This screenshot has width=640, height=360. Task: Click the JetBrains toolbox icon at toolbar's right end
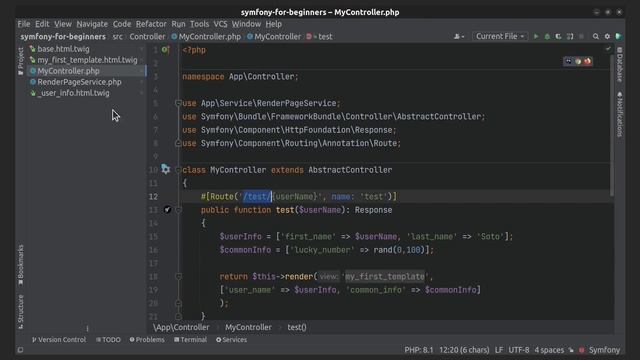(619, 36)
